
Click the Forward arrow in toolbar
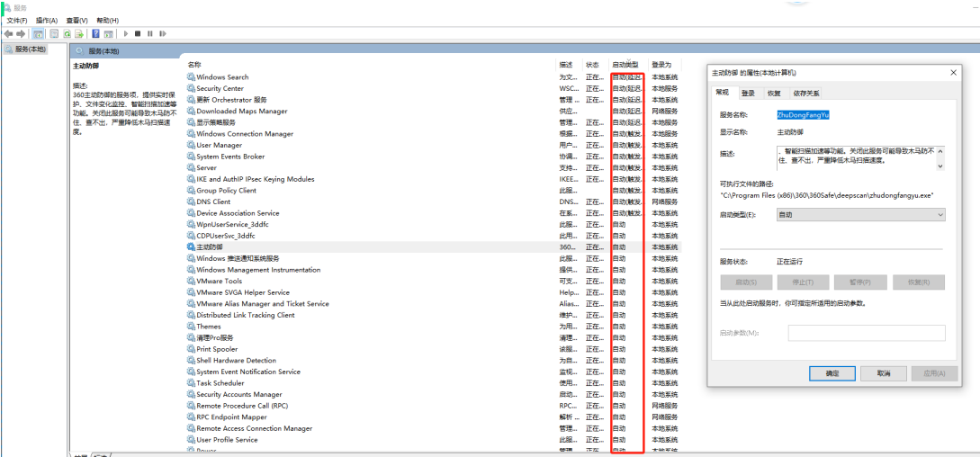pyautogui.click(x=21, y=34)
